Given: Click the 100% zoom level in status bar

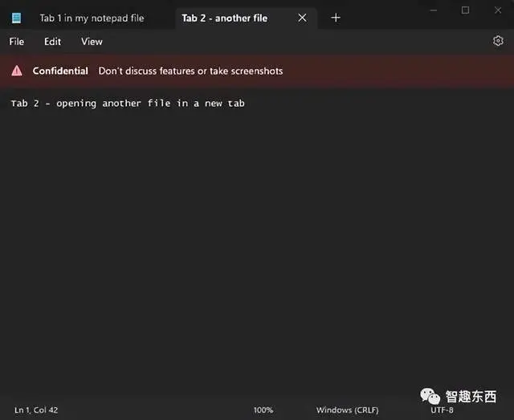Looking at the screenshot, I should 263,410.
